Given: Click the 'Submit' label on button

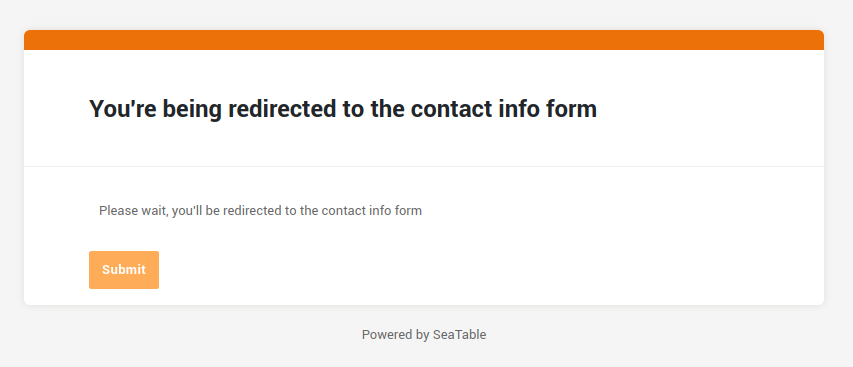Looking at the screenshot, I should click(x=124, y=270).
